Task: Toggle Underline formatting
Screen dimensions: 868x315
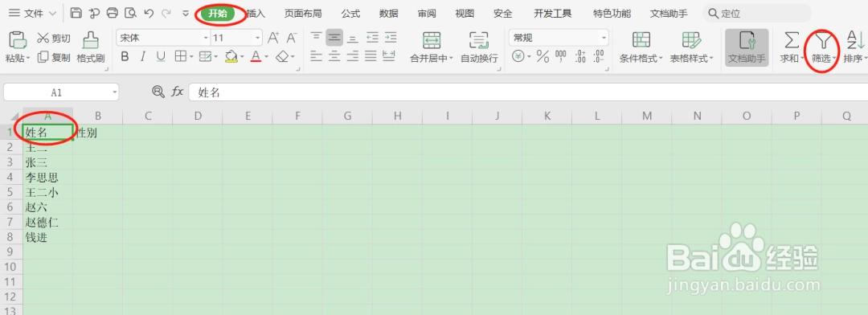Action: 161,56
